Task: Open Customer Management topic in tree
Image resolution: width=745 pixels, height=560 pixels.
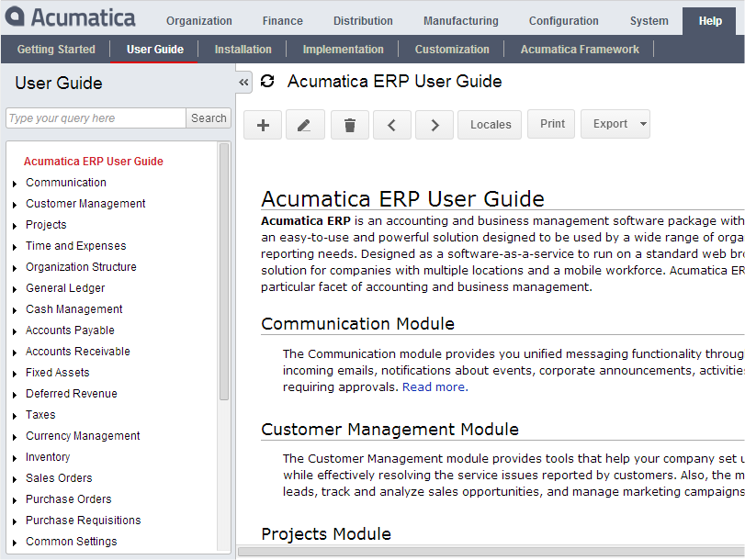Action: coord(85,204)
